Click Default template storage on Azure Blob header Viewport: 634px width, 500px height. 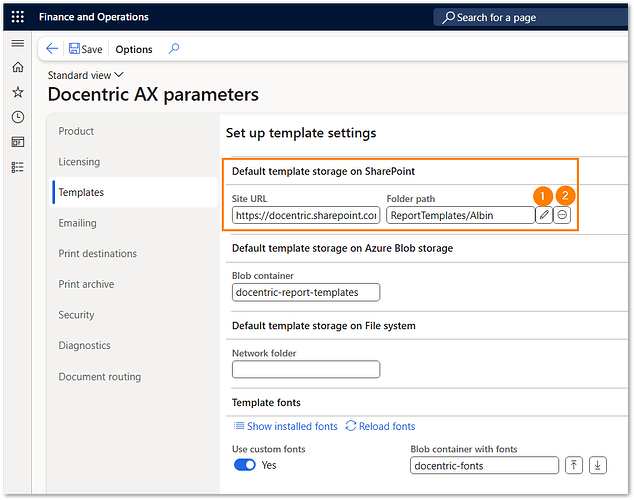click(342, 248)
